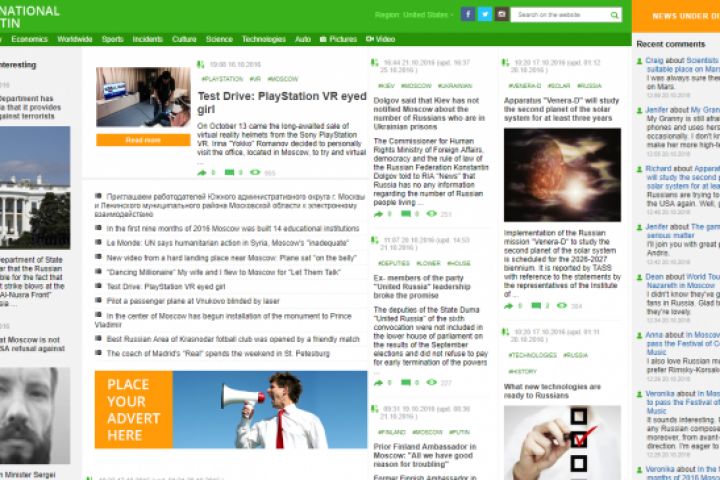This screenshot has height=480, width=720.
Task: Open the Instagram social icon in the header
Action: pyautogui.click(x=501, y=14)
